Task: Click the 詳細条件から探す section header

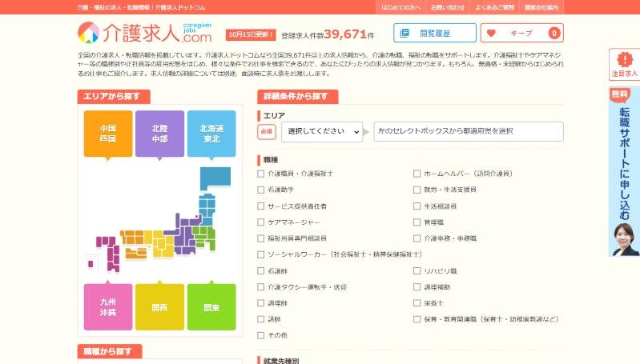Action: coord(297,97)
